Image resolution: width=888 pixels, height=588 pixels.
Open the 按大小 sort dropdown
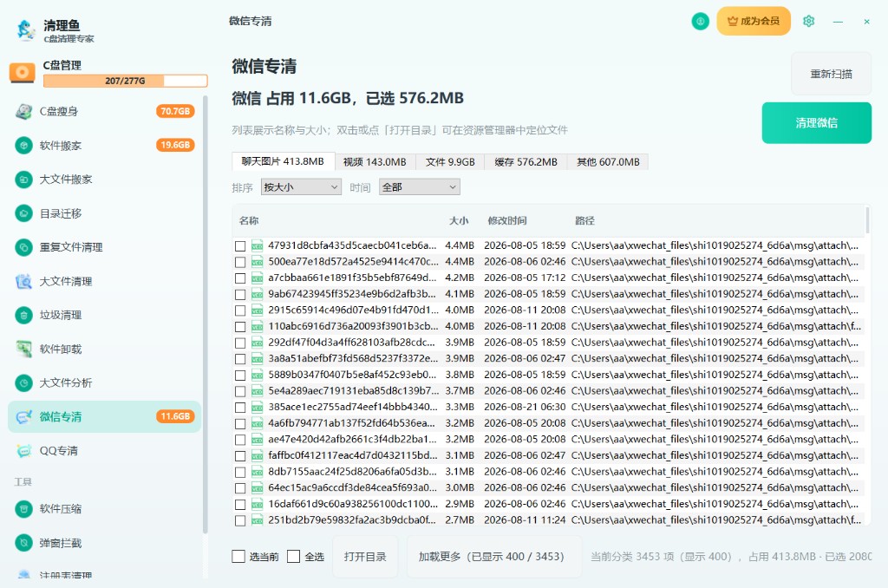click(x=301, y=187)
